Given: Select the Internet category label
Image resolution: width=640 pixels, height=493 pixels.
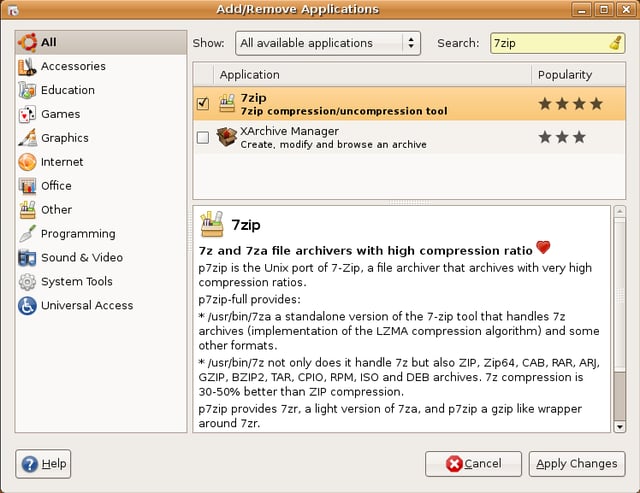Looking at the screenshot, I should click(62, 162).
